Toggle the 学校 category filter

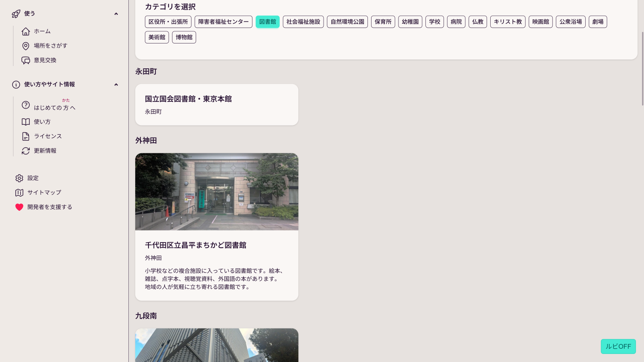[435, 22]
